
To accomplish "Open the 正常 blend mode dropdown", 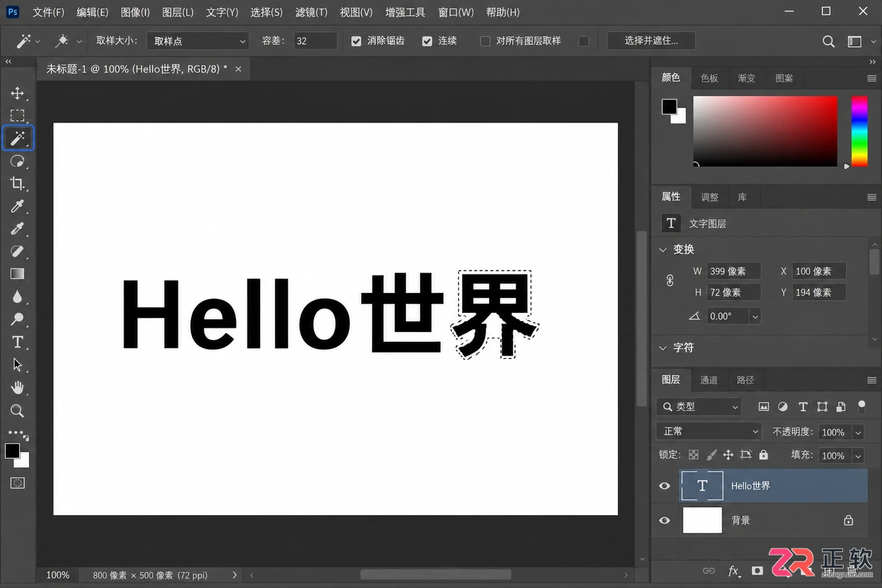I will coord(709,431).
